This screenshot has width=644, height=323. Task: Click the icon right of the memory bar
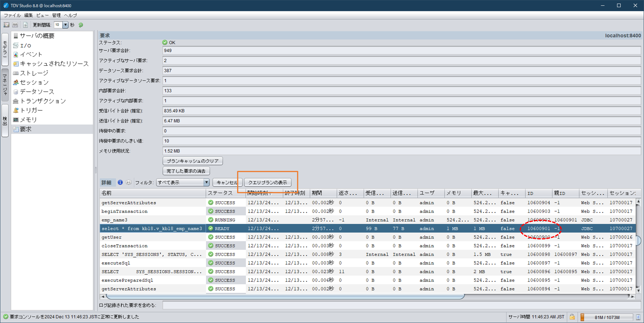638,317
